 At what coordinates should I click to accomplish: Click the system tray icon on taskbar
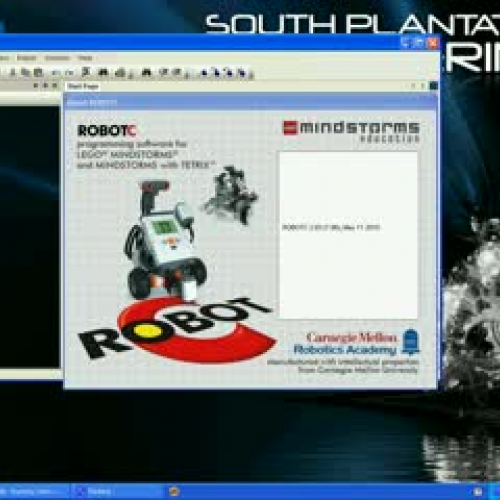(478, 491)
